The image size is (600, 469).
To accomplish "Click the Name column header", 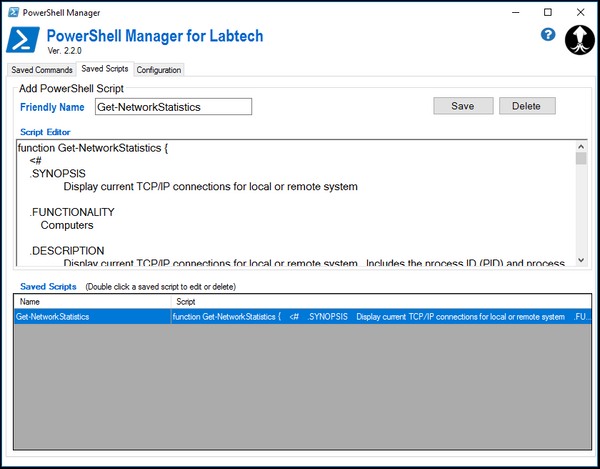I will (x=93, y=302).
